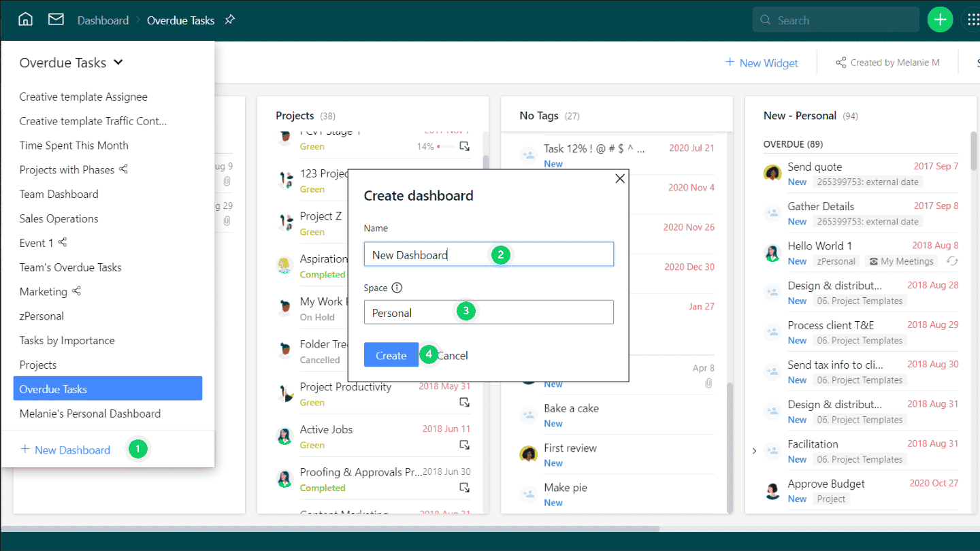980x551 pixels.
Task: Click the green plus add button
Action: click(941, 20)
